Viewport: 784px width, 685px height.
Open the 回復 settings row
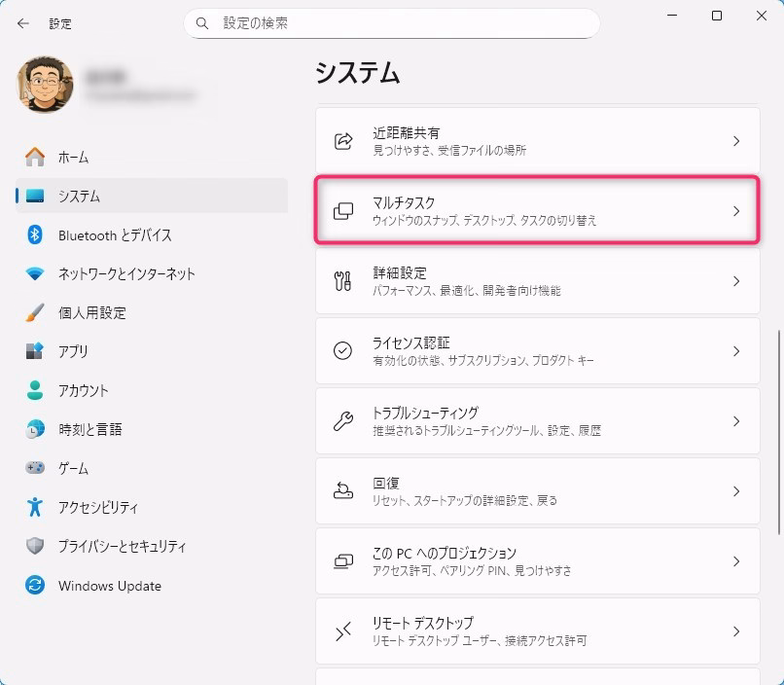pos(537,491)
